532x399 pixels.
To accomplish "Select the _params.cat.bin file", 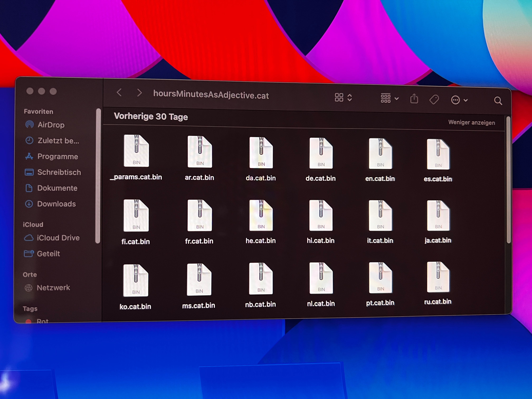I will pyautogui.click(x=136, y=151).
